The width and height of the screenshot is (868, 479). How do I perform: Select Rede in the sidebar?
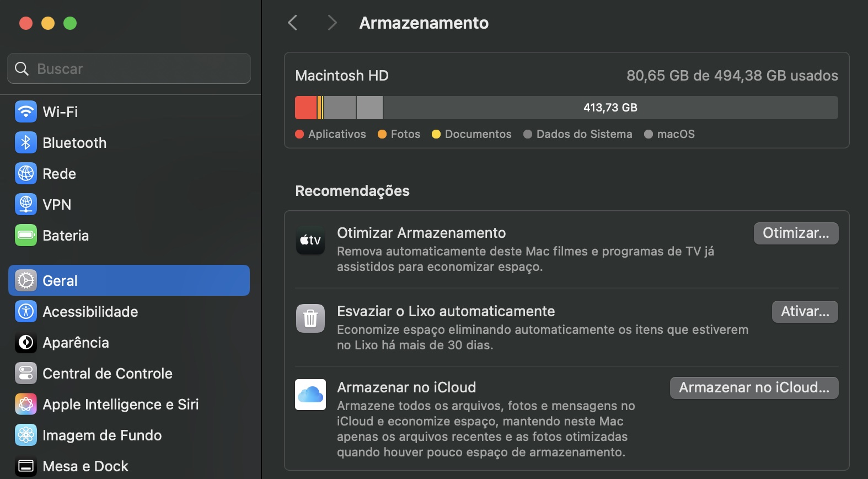[x=59, y=173]
